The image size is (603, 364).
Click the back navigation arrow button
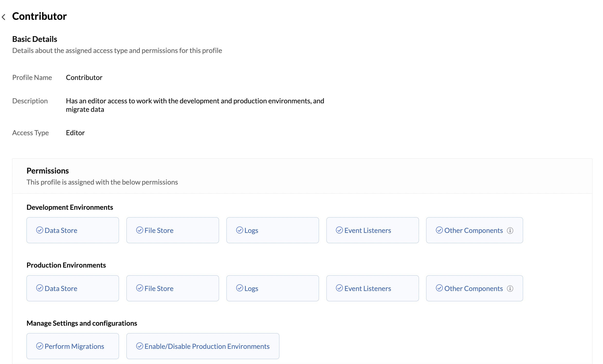[x=3, y=16]
